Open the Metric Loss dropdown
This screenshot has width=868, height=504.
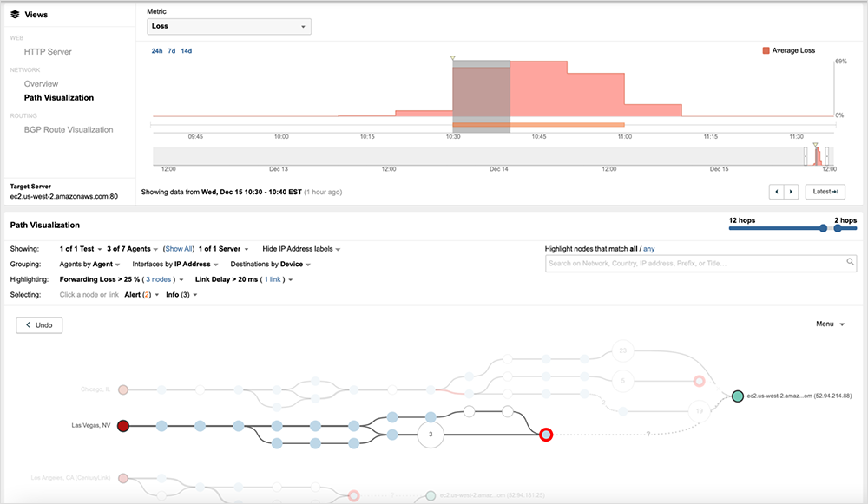click(229, 27)
